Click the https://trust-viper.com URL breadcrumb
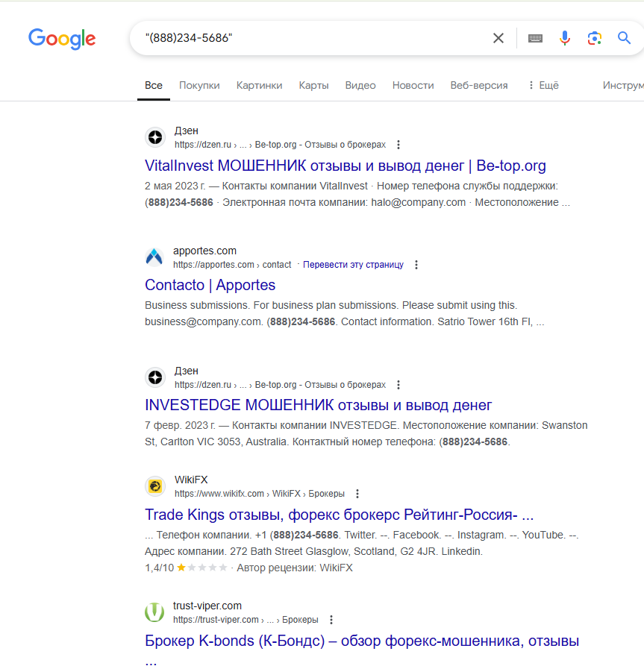644x669 pixels. (246, 620)
